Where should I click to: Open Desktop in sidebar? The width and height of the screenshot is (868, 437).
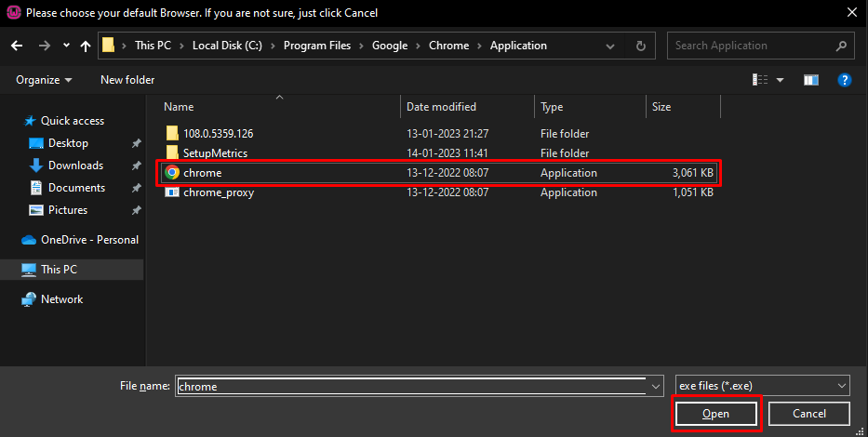68,143
